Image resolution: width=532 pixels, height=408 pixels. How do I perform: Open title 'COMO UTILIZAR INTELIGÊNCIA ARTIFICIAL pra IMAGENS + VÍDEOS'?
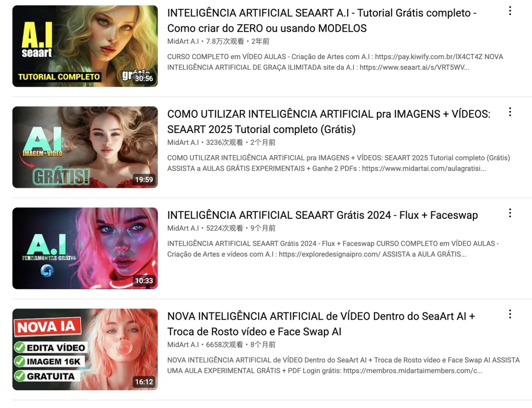pyautogui.click(x=329, y=122)
